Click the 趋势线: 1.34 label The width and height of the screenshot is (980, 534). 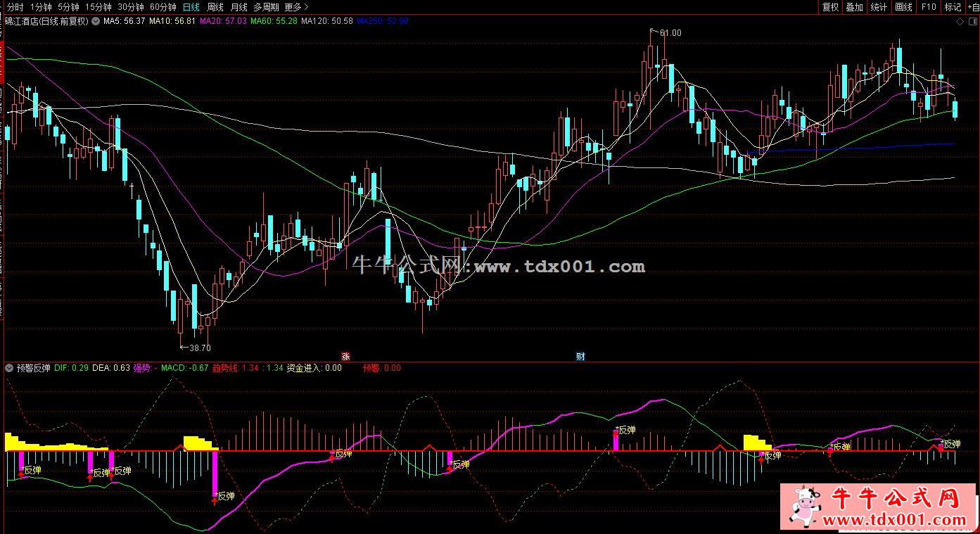(x=236, y=367)
